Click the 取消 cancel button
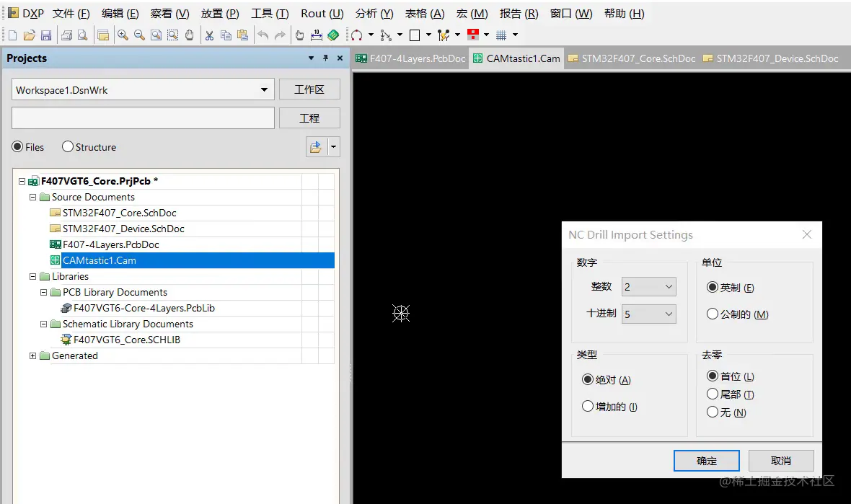This screenshot has width=851, height=504. click(x=781, y=461)
